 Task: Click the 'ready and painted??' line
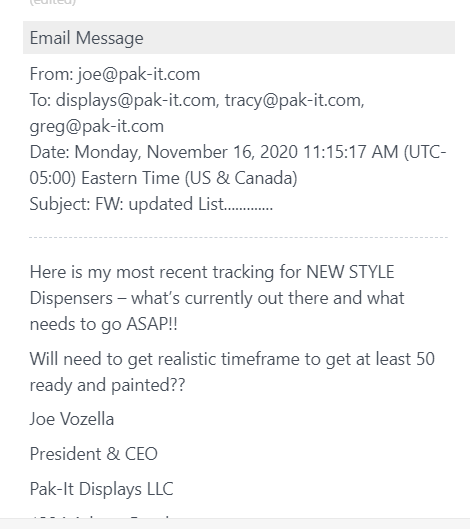[x=107, y=385]
